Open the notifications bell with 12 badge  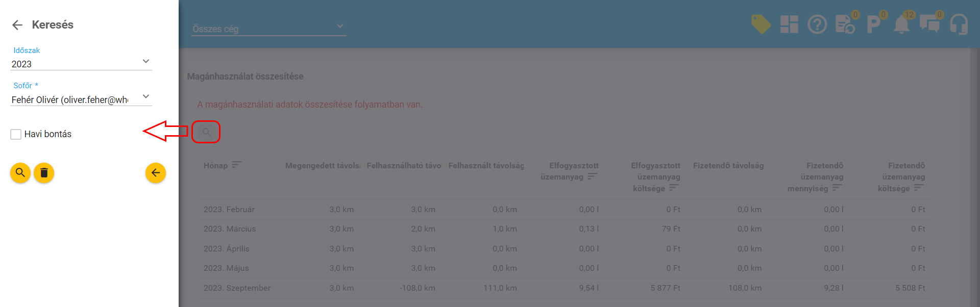tap(901, 24)
